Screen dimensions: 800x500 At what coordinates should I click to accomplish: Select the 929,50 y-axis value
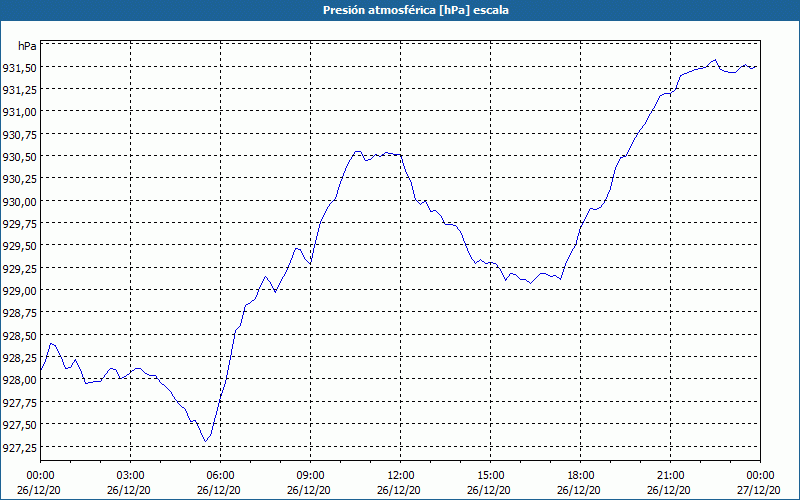coord(19,246)
